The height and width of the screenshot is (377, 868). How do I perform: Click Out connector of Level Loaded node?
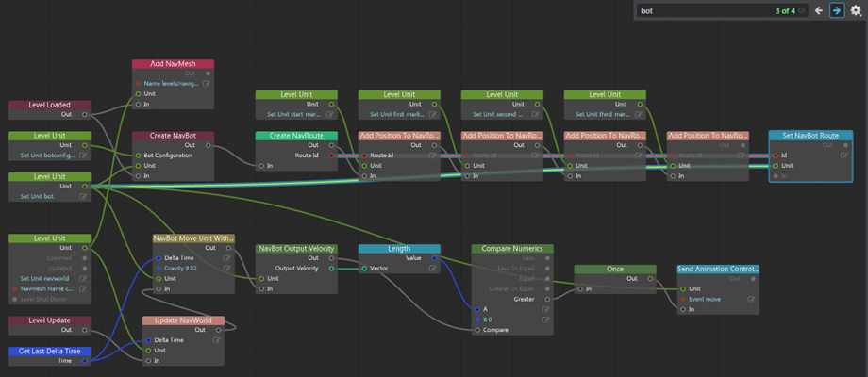click(x=84, y=114)
